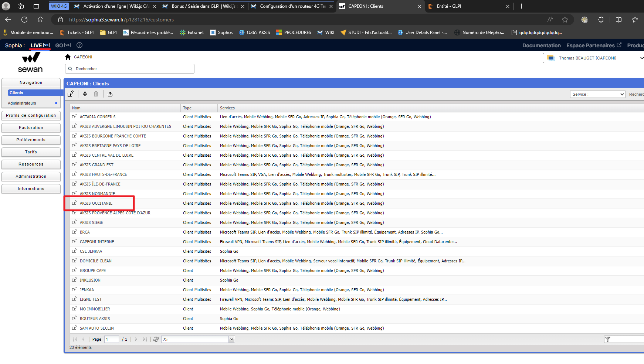Click edit icon for CAPEONI INTERNE row

click(x=74, y=241)
